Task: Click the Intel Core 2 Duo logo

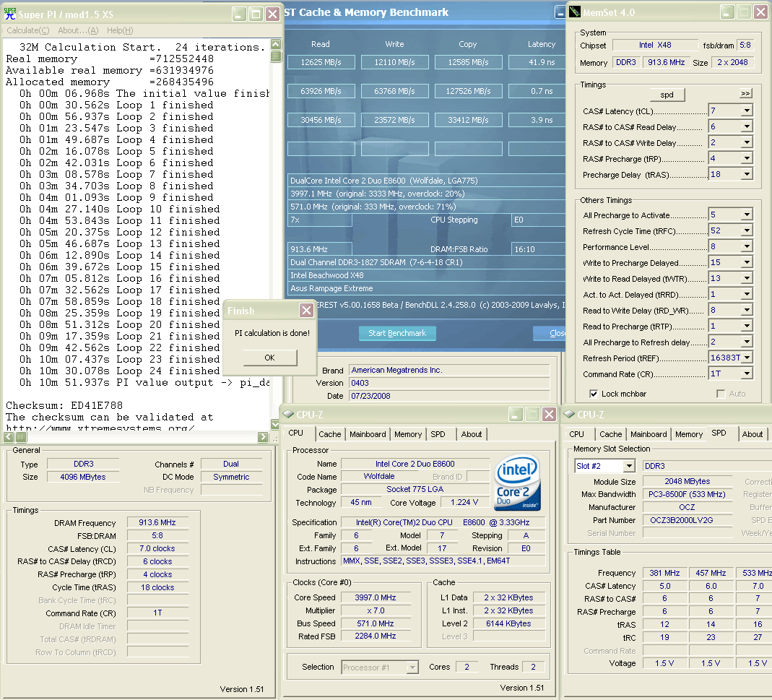Action: (x=517, y=483)
